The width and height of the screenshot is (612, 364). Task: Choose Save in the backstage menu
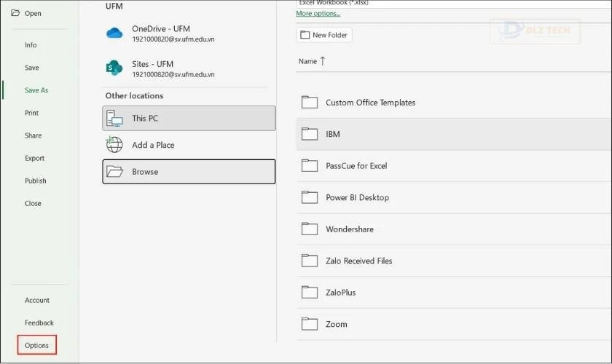32,68
